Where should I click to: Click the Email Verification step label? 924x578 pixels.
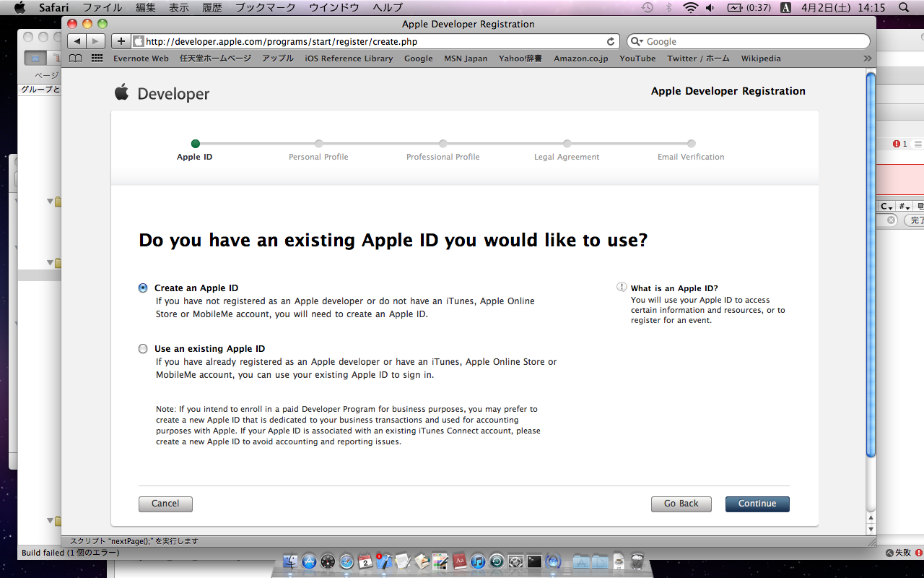pyautogui.click(x=691, y=157)
